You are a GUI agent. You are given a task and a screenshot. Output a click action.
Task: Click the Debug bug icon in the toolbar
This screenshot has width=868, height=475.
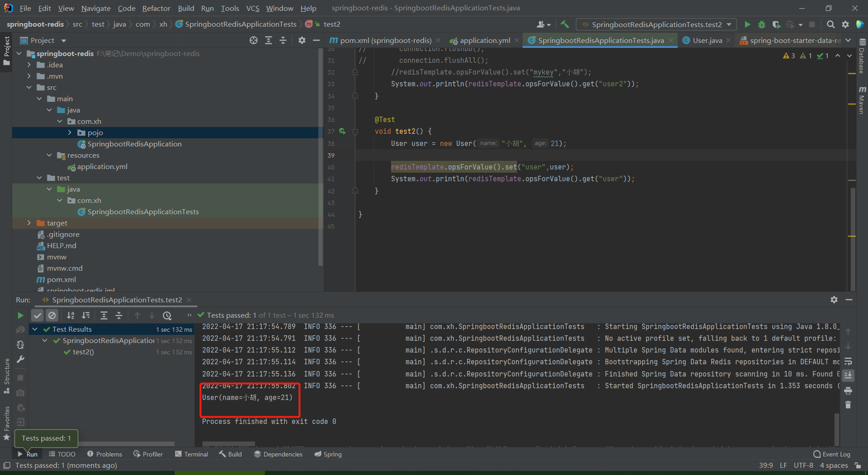pyautogui.click(x=762, y=24)
